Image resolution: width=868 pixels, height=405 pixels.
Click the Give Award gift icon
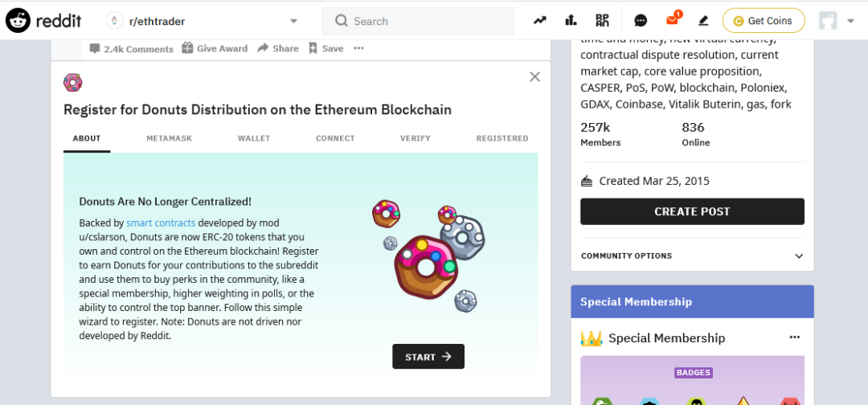pyautogui.click(x=188, y=48)
